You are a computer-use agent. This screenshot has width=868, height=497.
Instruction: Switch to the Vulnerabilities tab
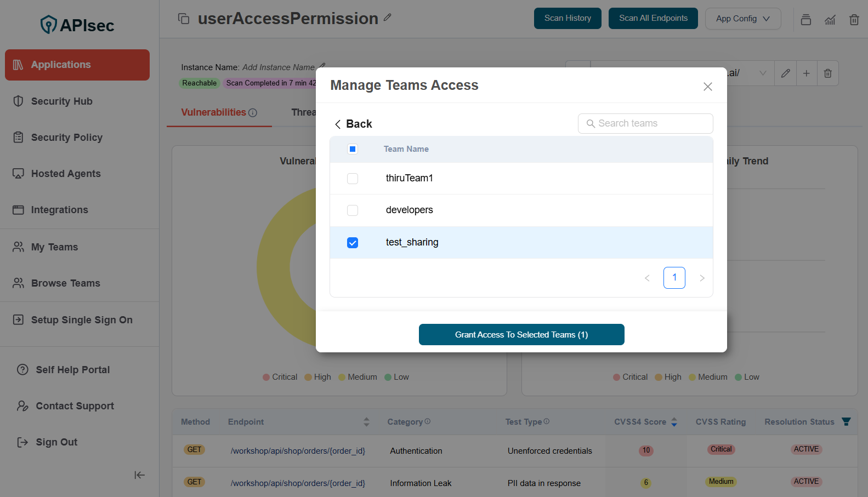point(213,112)
